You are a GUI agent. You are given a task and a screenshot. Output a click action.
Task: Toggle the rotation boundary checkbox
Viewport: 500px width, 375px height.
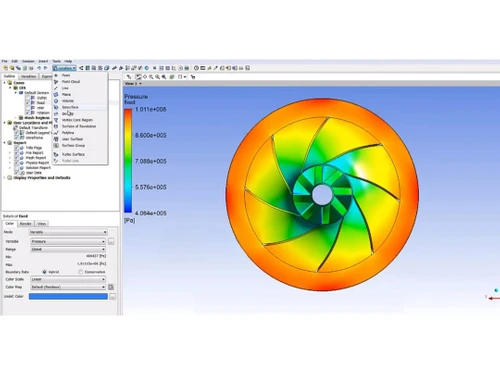28,113
